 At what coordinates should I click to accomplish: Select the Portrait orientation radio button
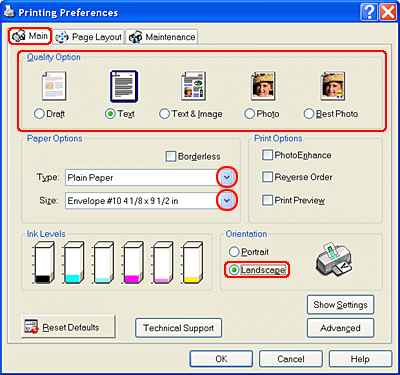click(x=234, y=252)
